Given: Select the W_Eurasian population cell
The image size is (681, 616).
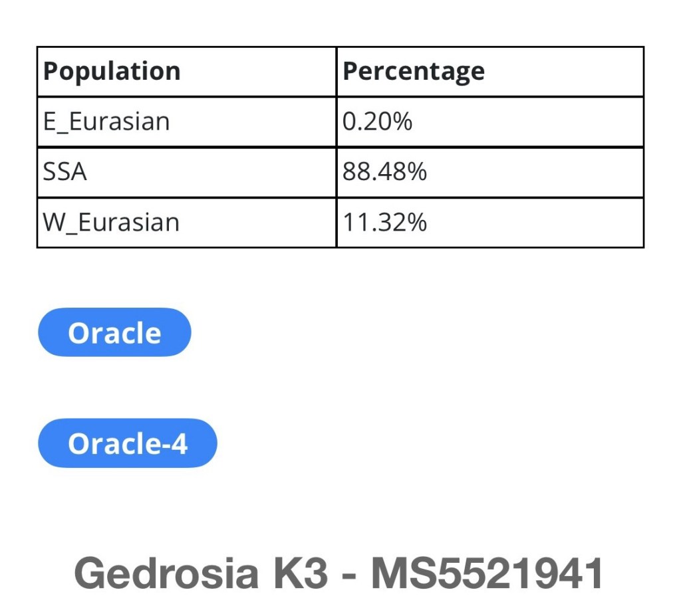Looking at the screenshot, I should point(112,222).
